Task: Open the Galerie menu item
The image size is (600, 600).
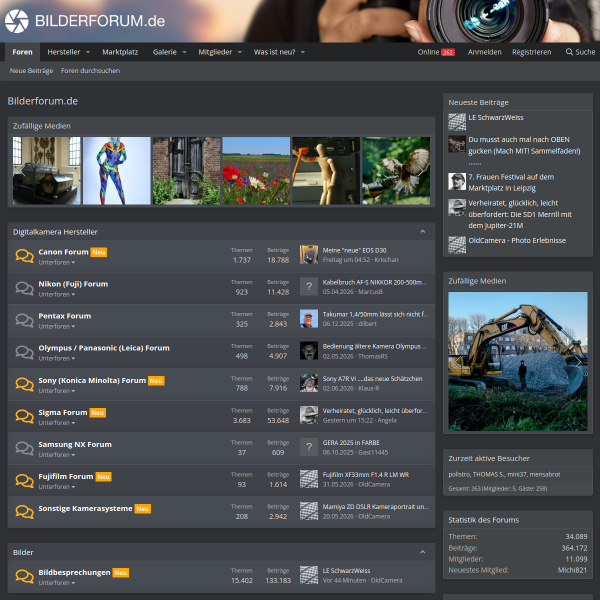Action: 165,52
